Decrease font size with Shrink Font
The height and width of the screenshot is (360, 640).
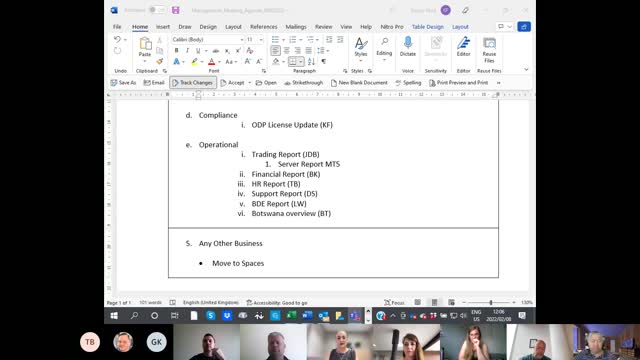tap(259, 62)
